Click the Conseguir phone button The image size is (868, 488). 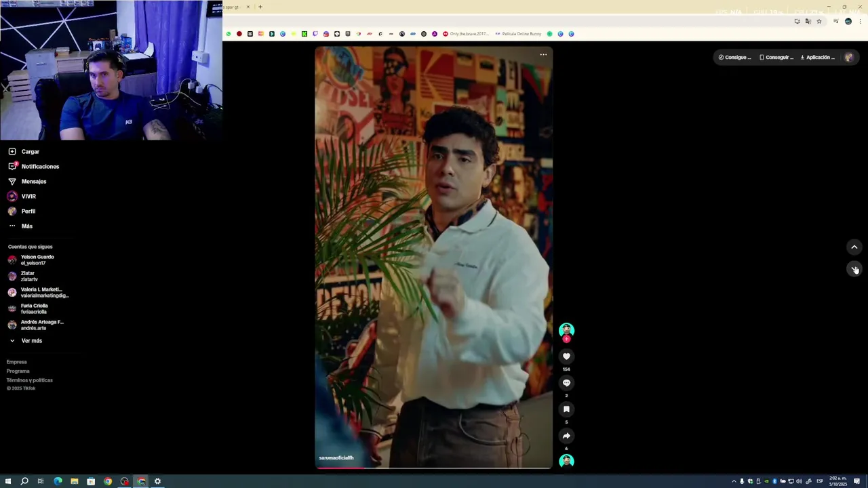point(776,58)
